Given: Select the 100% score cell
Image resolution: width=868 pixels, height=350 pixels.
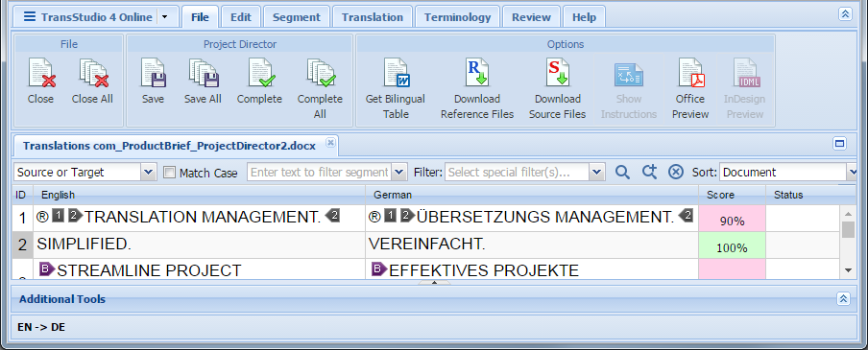Looking at the screenshot, I should tap(732, 245).
